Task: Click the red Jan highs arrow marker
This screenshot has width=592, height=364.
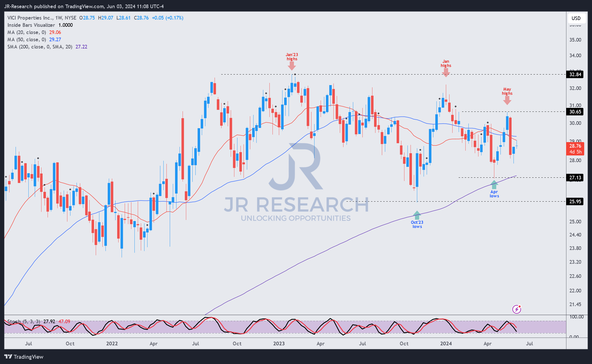Action: pyautogui.click(x=446, y=73)
